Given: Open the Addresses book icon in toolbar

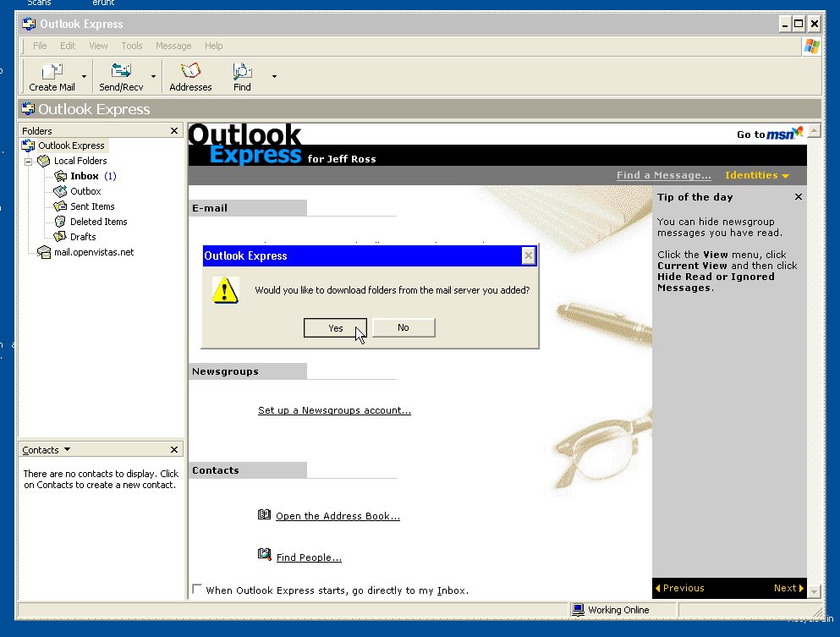Looking at the screenshot, I should (x=190, y=71).
